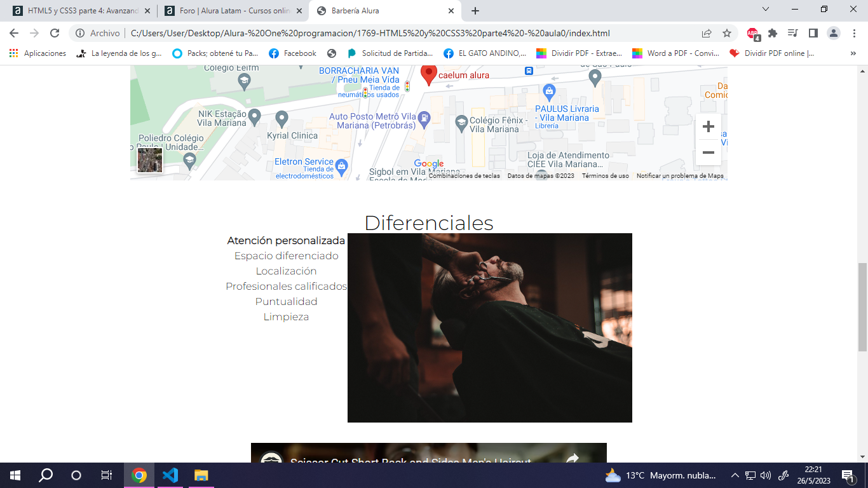Viewport: 868px width, 488px height.
Task: Click the barber shaving photo
Action: 490,328
